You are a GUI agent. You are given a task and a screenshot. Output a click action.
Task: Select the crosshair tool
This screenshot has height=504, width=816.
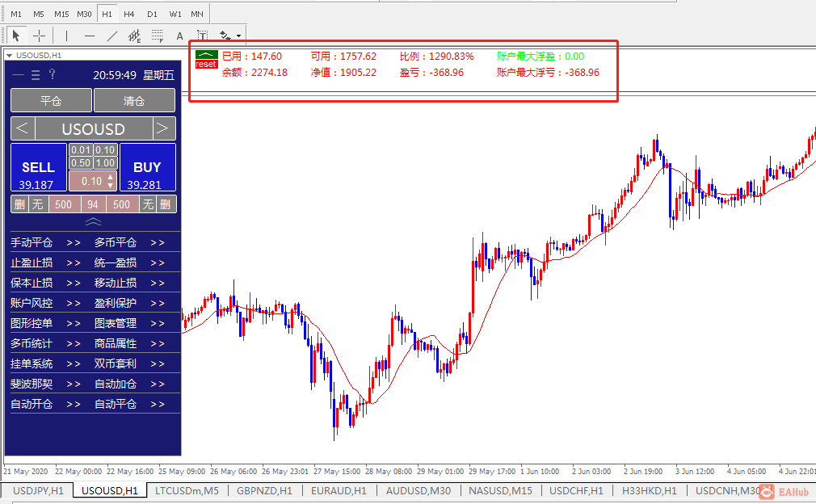click(x=39, y=36)
